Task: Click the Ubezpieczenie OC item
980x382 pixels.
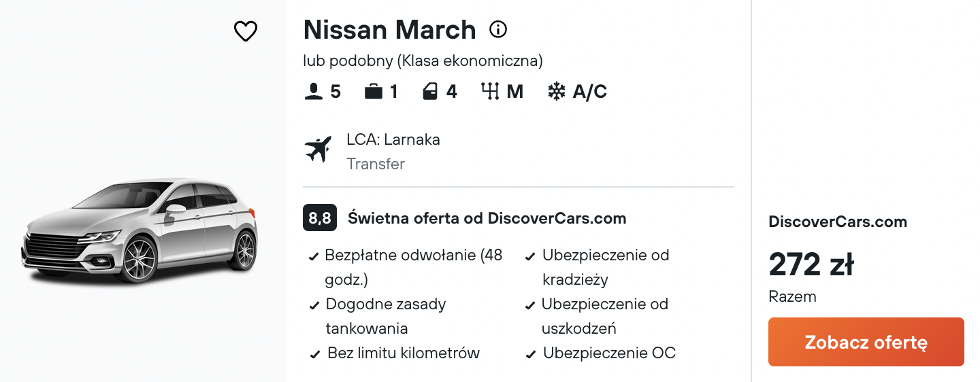Action: (601, 353)
